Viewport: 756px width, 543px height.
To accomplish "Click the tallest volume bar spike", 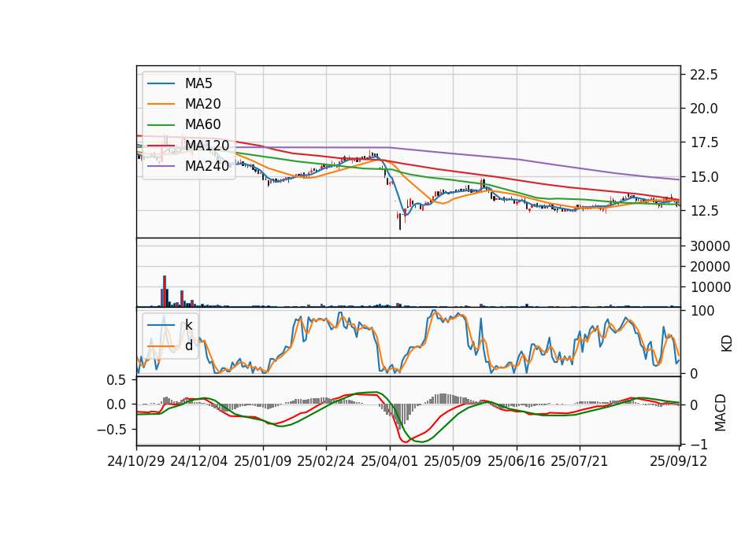I will [165, 291].
